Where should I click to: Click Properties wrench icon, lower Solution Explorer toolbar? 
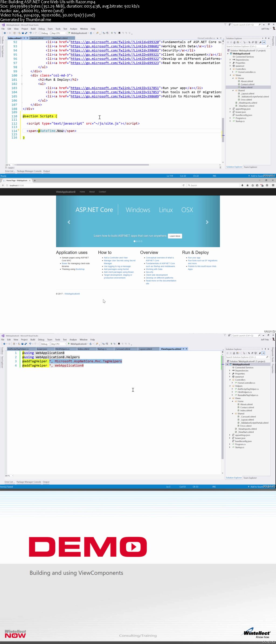coord(260,353)
